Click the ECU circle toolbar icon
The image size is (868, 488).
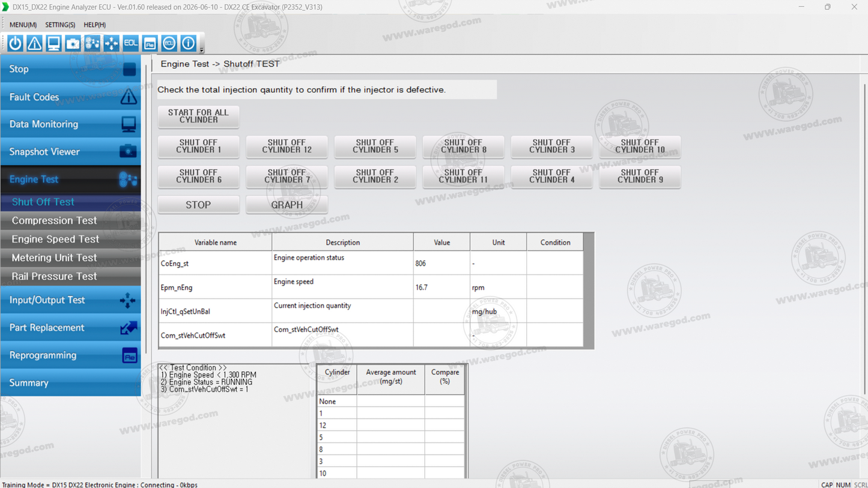[x=169, y=43]
